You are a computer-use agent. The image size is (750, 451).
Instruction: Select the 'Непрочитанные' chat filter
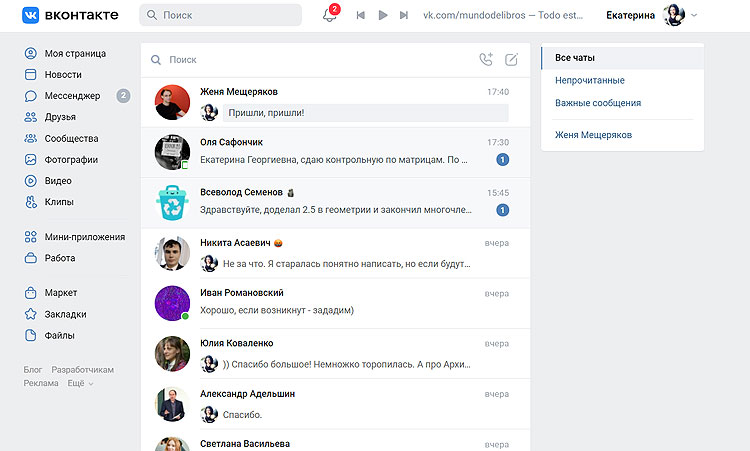point(590,80)
